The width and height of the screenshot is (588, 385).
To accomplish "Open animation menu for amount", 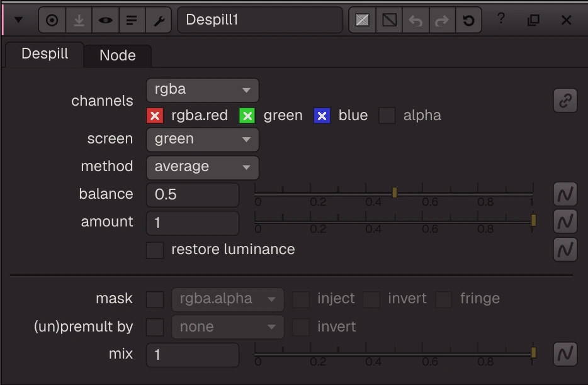I will point(565,222).
